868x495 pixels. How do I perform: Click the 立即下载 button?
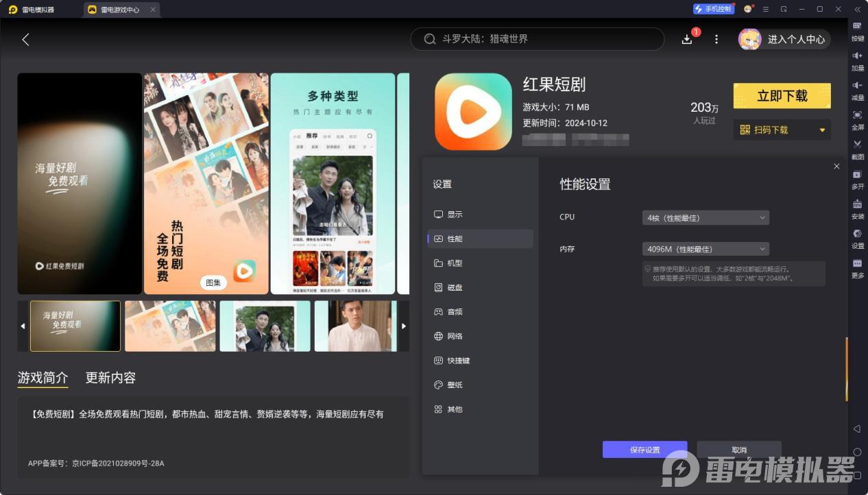pyautogui.click(x=782, y=96)
